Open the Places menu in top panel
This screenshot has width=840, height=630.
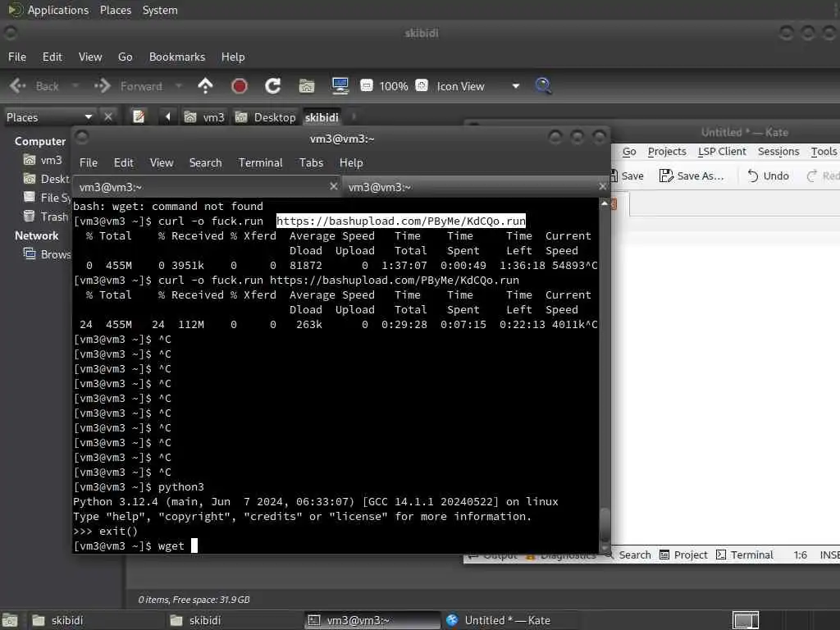click(x=115, y=10)
